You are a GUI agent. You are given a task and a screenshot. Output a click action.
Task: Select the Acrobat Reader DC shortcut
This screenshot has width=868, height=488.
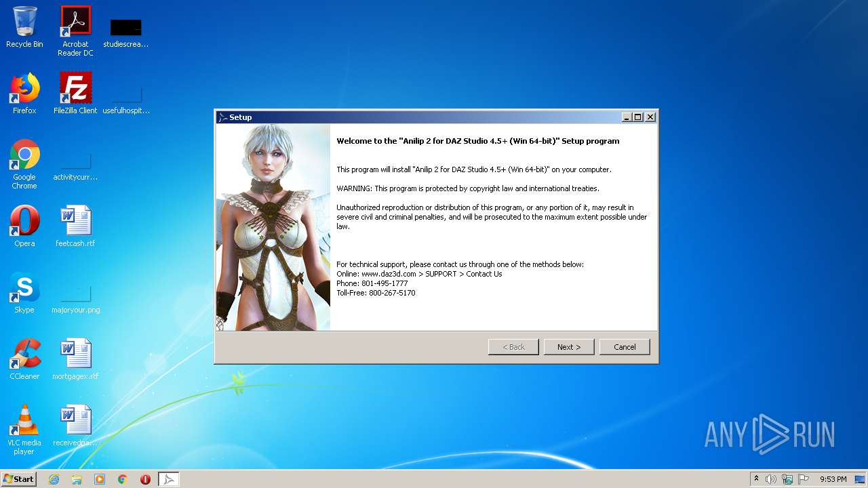[75, 31]
